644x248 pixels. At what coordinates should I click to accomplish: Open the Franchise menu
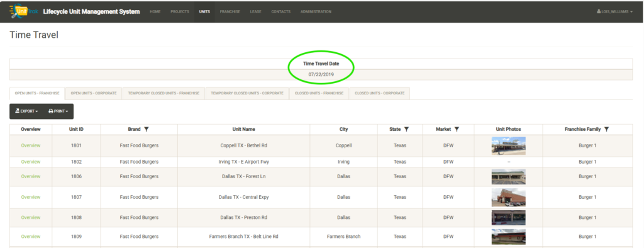point(230,11)
